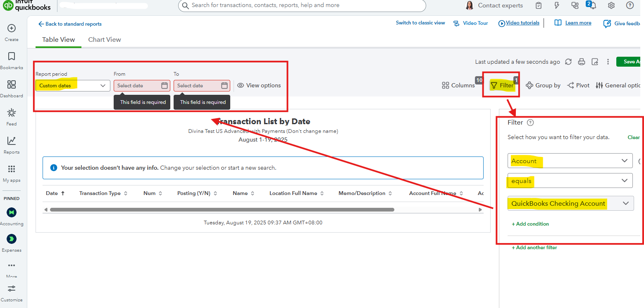Switch to the Table View tab

pyautogui.click(x=59, y=40)
